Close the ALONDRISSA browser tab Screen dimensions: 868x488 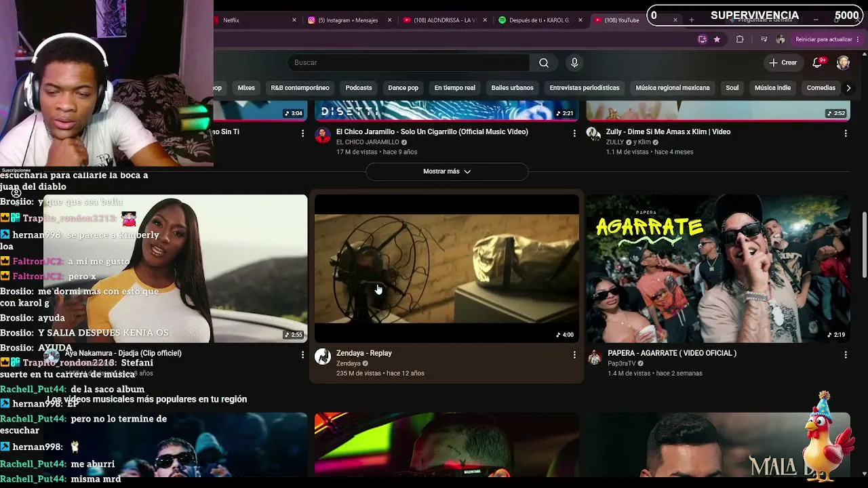click(x=485, y=20)
